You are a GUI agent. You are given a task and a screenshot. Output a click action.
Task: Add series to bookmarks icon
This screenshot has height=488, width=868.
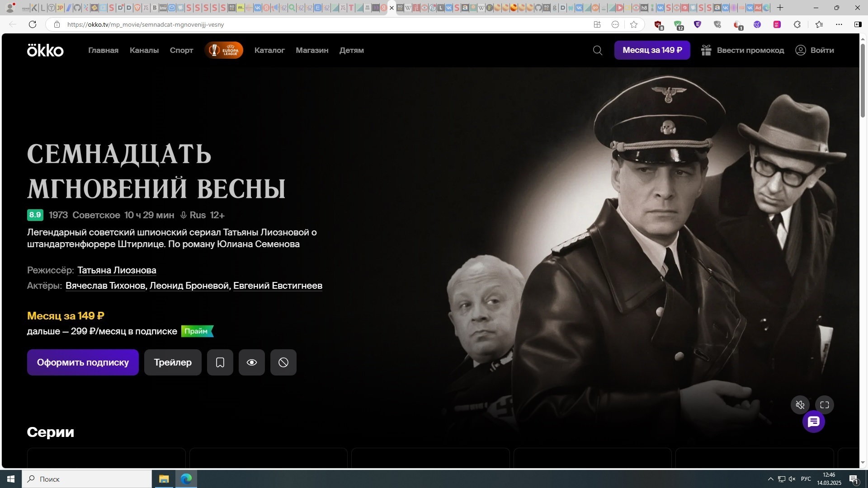[220, 362]
